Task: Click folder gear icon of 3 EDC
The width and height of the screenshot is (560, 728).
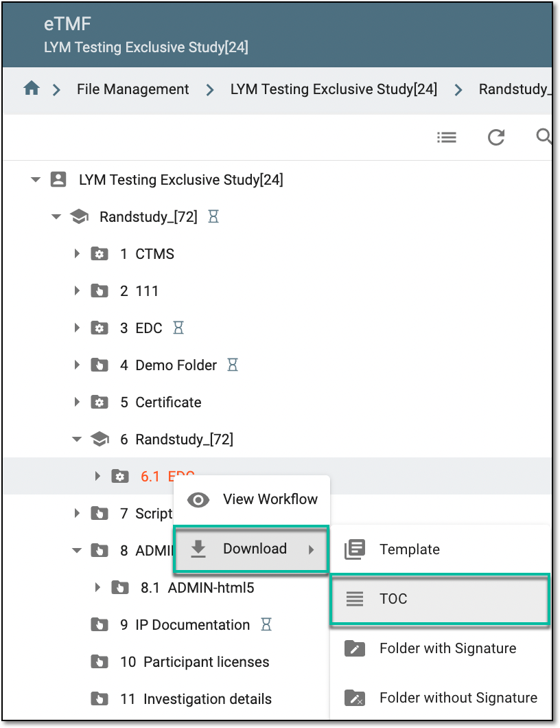Action: pos(100,328)
